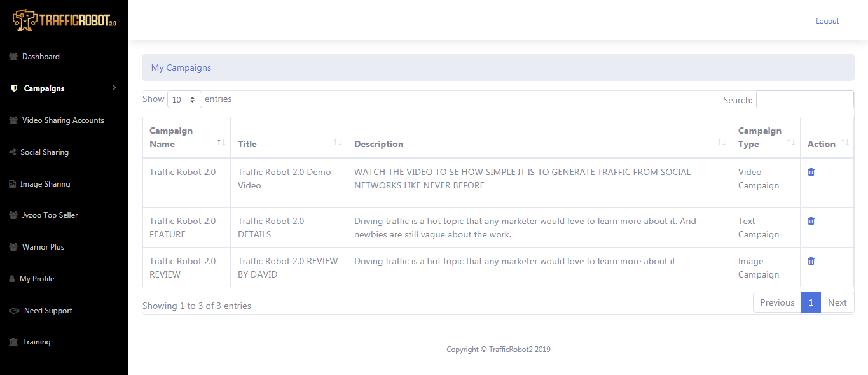Click the Campaign Type column header
Viewport: 868px width, 375px height.
pyautogui.click(x=766, y=137)
